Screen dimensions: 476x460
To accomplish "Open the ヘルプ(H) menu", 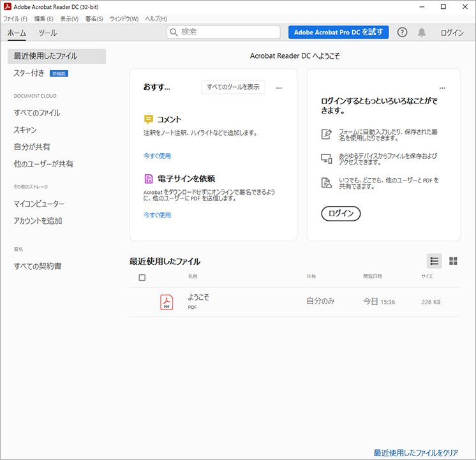I will pyautogui.click(x=156, y=19).
